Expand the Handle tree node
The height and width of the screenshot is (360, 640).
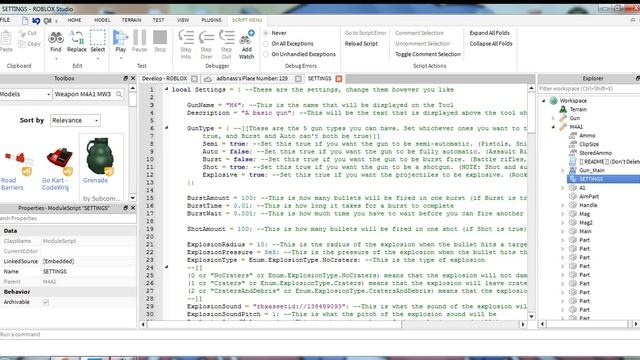point(563,205)
